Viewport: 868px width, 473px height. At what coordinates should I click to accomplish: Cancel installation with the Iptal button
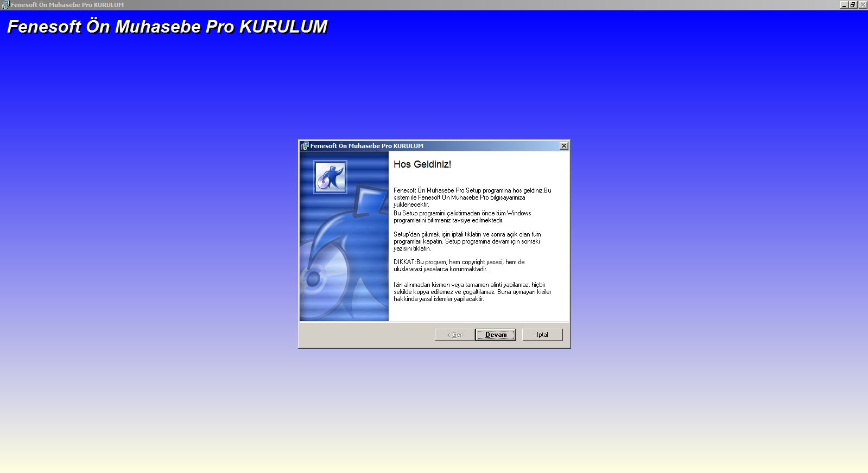click(542, 335)
